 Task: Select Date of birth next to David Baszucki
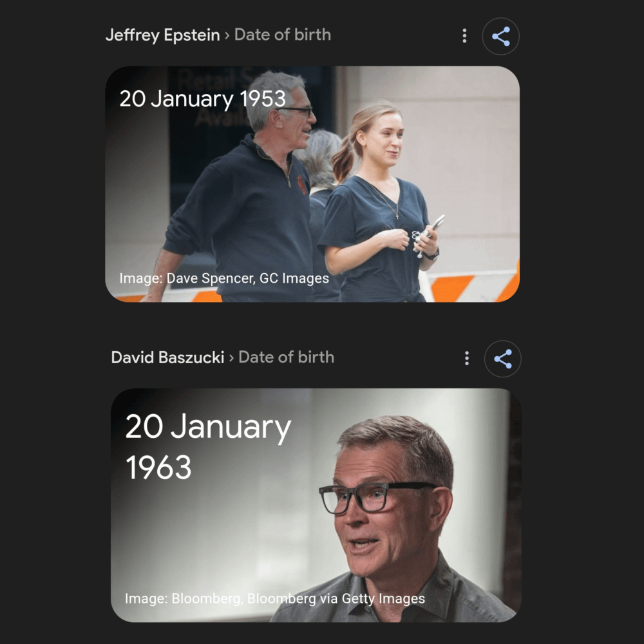click(287, 357)
